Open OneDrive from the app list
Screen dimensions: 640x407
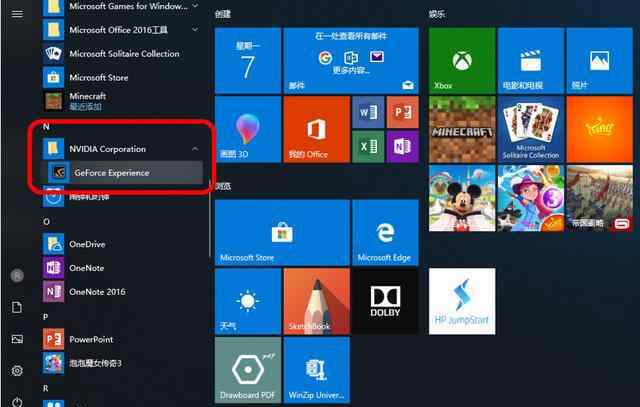pos(122,244)
